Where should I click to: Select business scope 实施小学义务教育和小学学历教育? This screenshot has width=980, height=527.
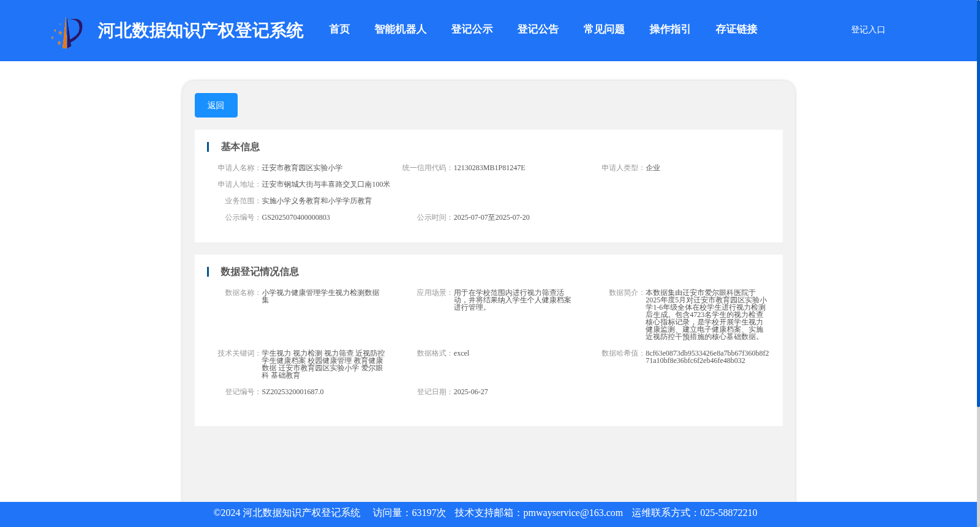click(317, 201)
